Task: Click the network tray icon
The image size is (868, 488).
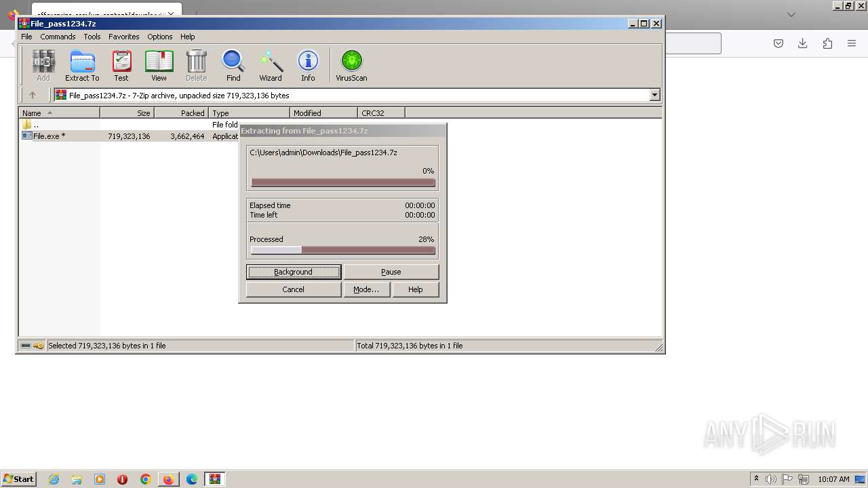Action: (805, 479)
